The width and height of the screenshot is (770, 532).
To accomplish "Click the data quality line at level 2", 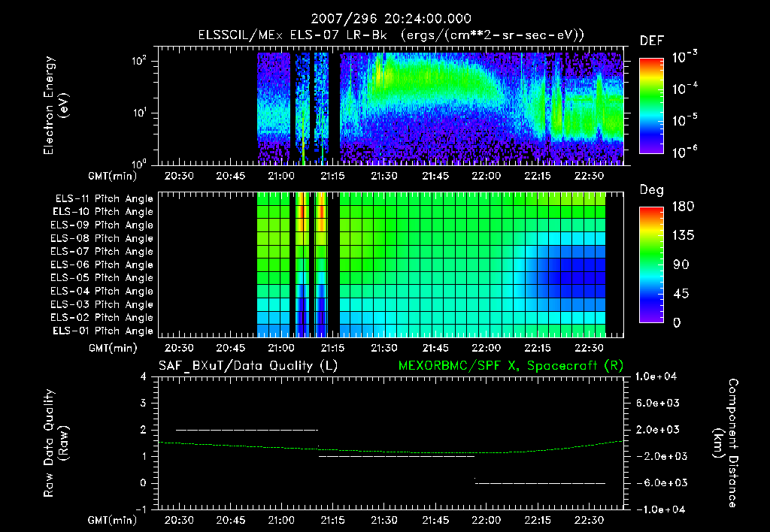I will click(247, 430).
